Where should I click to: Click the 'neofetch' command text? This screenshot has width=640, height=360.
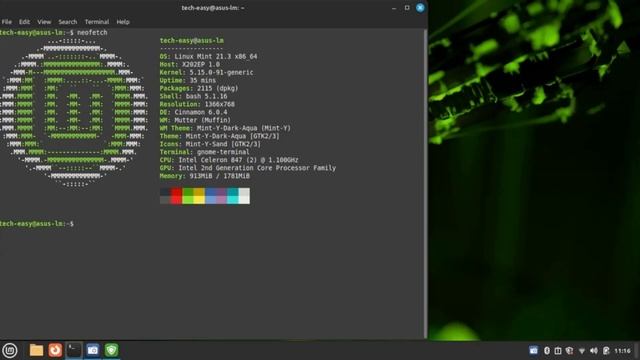(x=92, y=32)
